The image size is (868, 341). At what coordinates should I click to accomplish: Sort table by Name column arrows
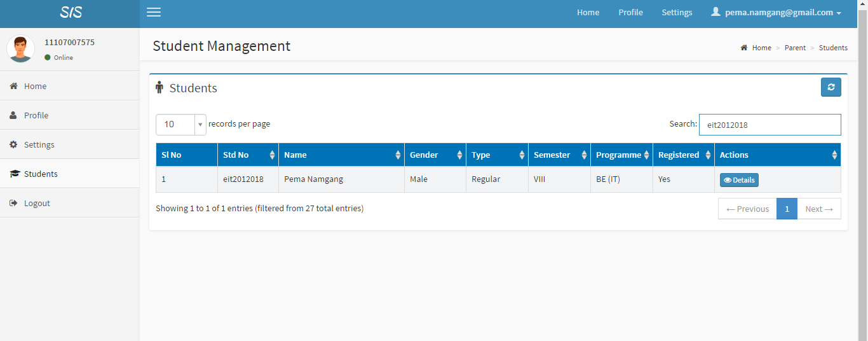[x=398, y=155]
